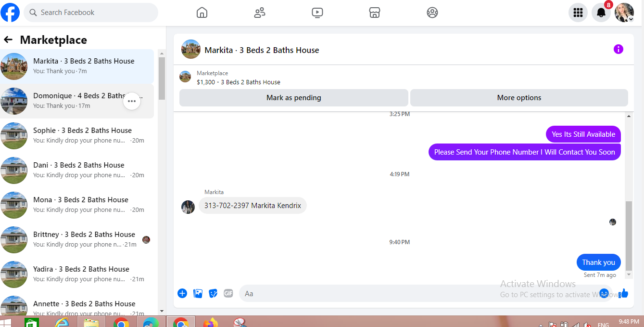Click the Facebook logo
The height and width of the screenshot is (327, 644).
click(10, 13)
